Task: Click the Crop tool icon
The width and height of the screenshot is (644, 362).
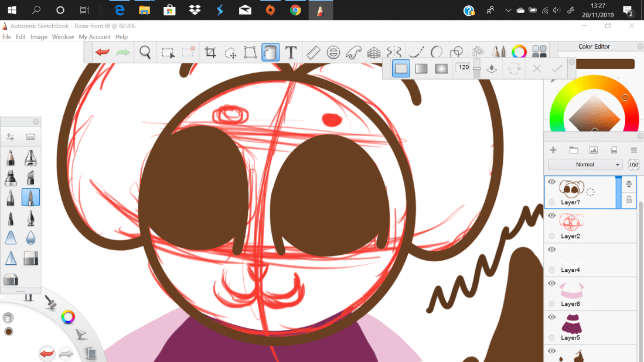Action: pos(210,53)
